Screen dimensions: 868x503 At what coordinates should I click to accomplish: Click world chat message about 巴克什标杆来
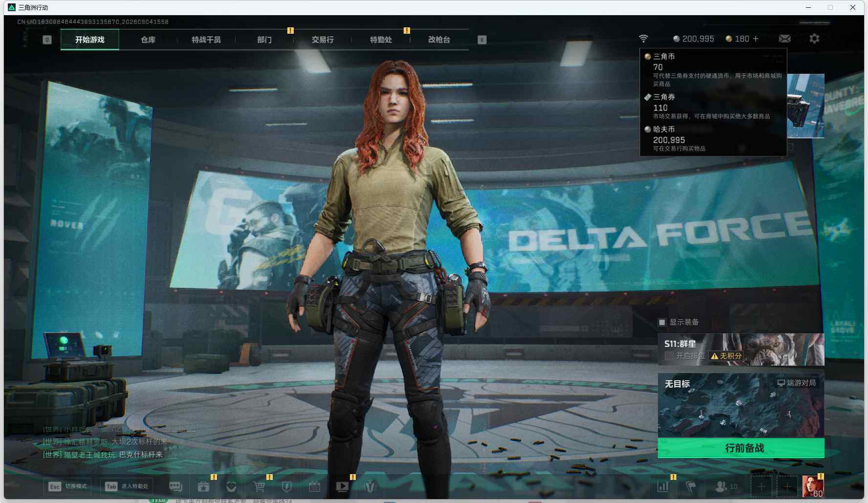coord(103,455)
